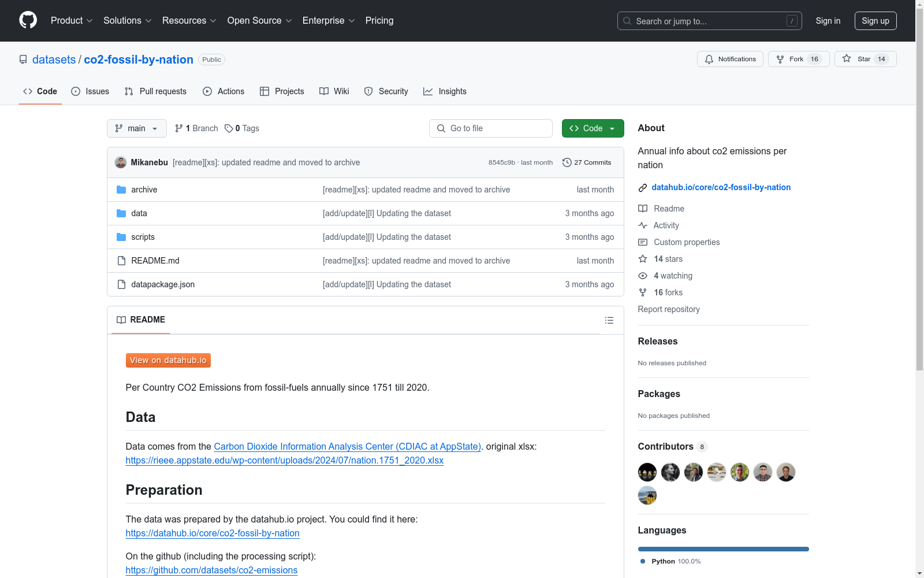This screenshot has width=924, height=578.
Task: Open the README.md file
Action: (x=155, y=261)
